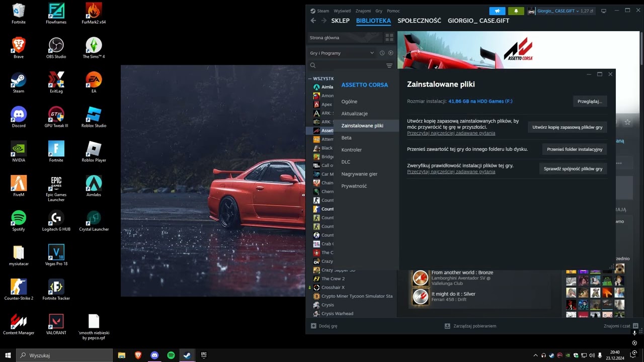Select Kontroler in properties sidebar
Viewport: 644px width, 362px height.
point(352,150)
